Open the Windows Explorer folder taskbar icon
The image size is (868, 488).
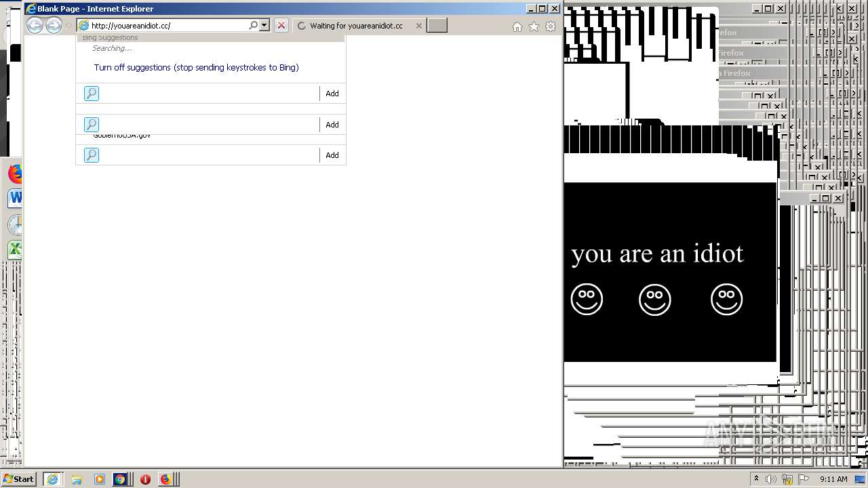pyautogui.click(x=77, y=479)
